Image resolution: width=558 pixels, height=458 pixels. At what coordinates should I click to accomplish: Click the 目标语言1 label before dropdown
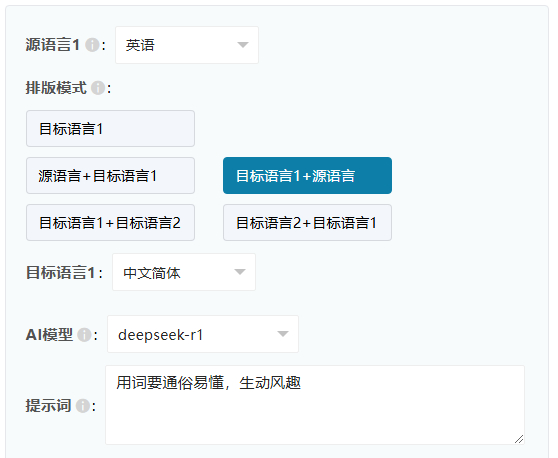pos(60,273)
